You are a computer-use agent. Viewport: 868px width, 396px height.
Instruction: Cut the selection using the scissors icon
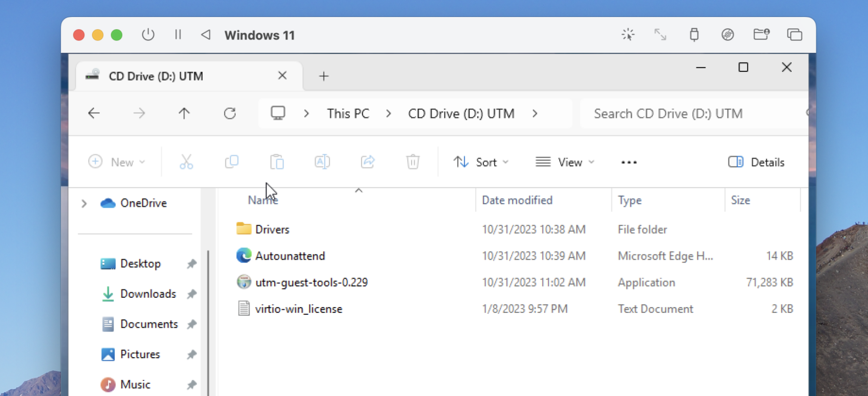point(186,162)
